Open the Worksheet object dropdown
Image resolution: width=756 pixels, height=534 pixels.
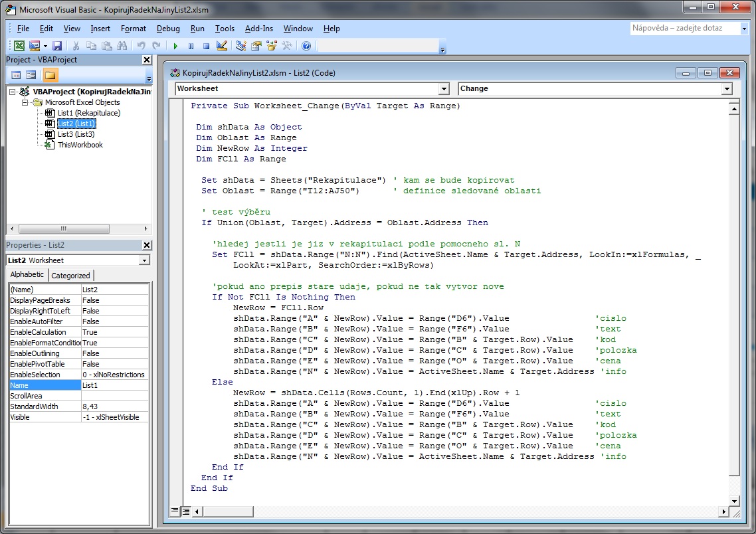click(x=444, y=89)
